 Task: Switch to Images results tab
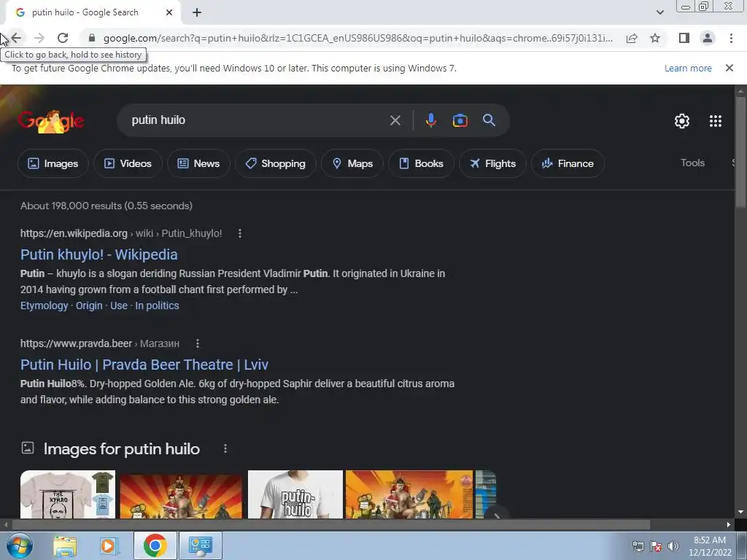pos(53,163)
